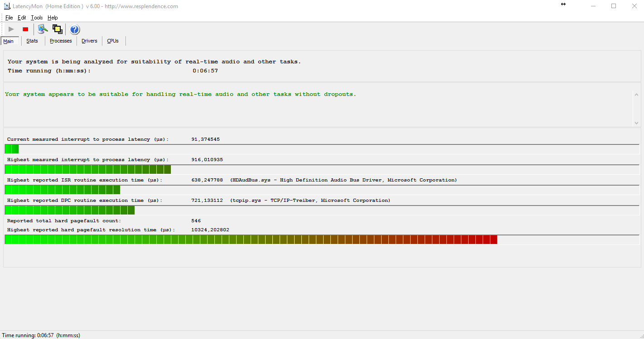This screenshot has width=644, height=339.
Task: Select the 916,010935 highest latency value
Action: tap(207, 160)
